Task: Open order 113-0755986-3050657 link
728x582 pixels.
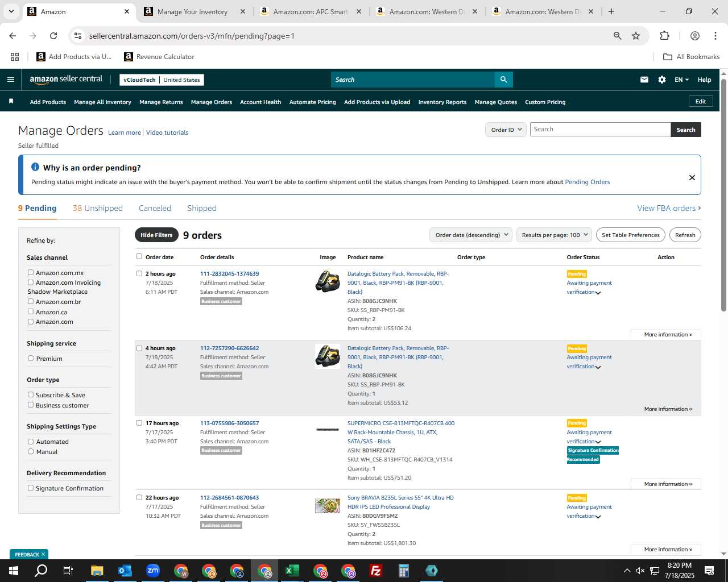Action: 229,423
